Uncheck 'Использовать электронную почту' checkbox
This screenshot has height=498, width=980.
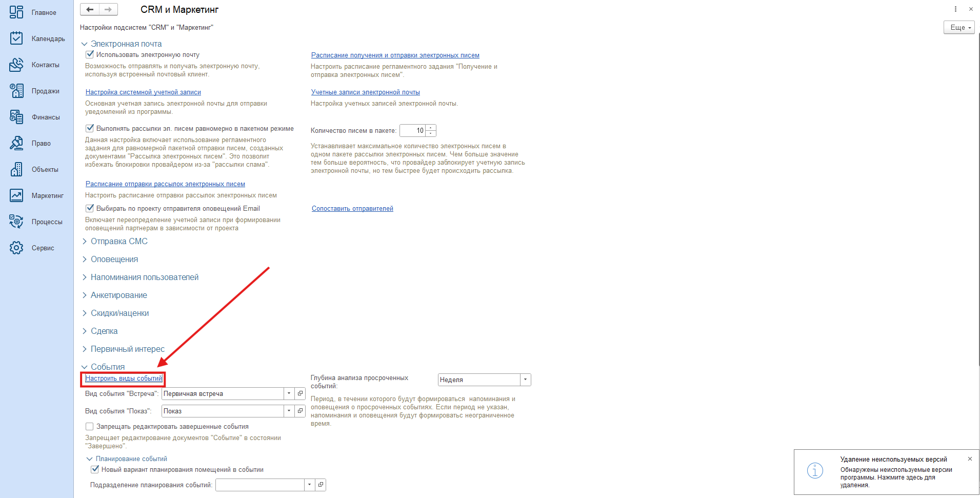click(90, 54)
